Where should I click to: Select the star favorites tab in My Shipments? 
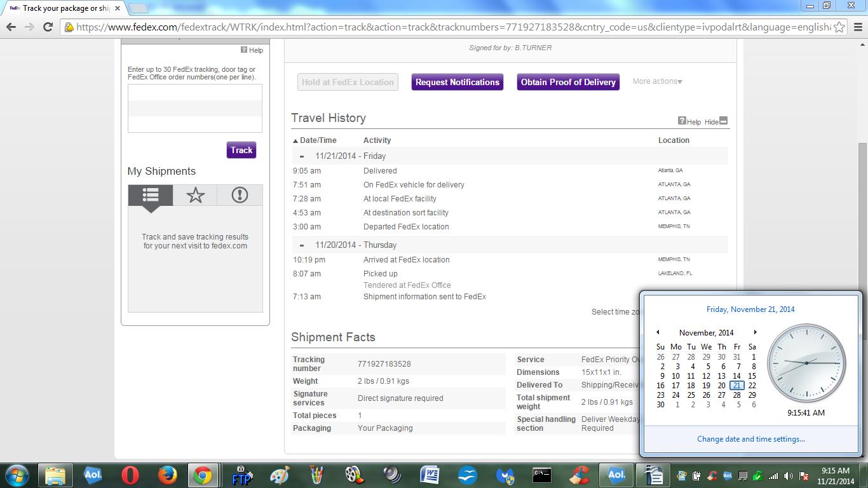coord(195,195)
